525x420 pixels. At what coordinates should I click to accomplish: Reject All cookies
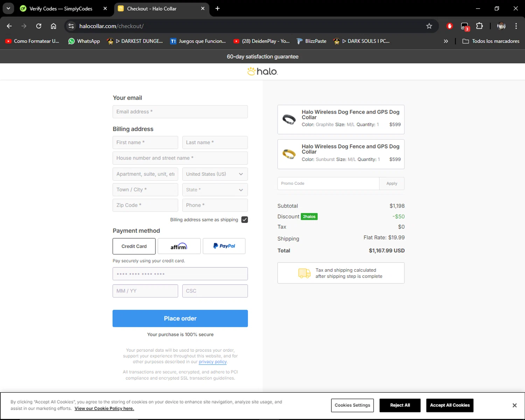400,405
